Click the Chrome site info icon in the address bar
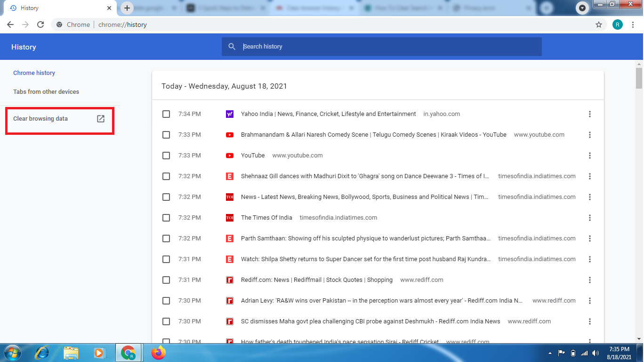The width and height of the screenshot is (644, 362). pyautogui.click(x=59, y=25)
